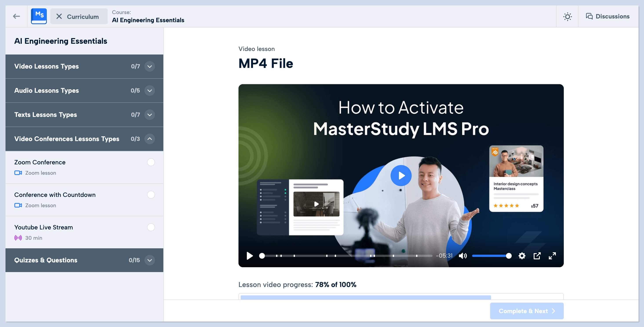
Task: Mute the video with the speaker icon
Action: 462,256
